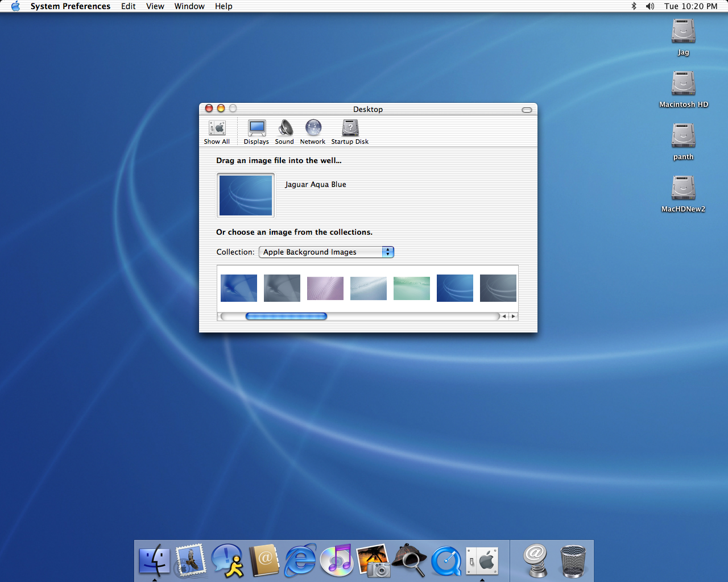Launch iTunes from the Dock
Image resolution: width=728 pixels, height=582 pixels.
point(337,560)
